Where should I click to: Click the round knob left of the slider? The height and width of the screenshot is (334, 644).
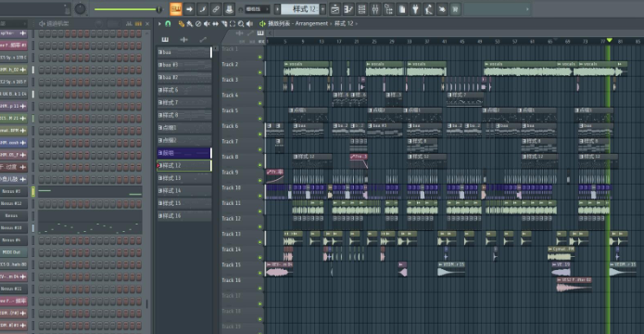80,8
